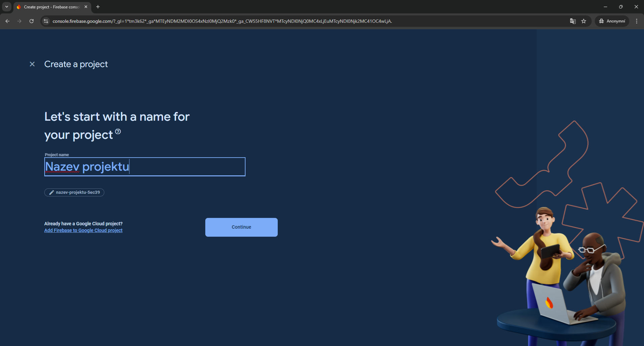Bookmark this page with star icon
Screen dimensions: 644x346
(x=584, y=21)
